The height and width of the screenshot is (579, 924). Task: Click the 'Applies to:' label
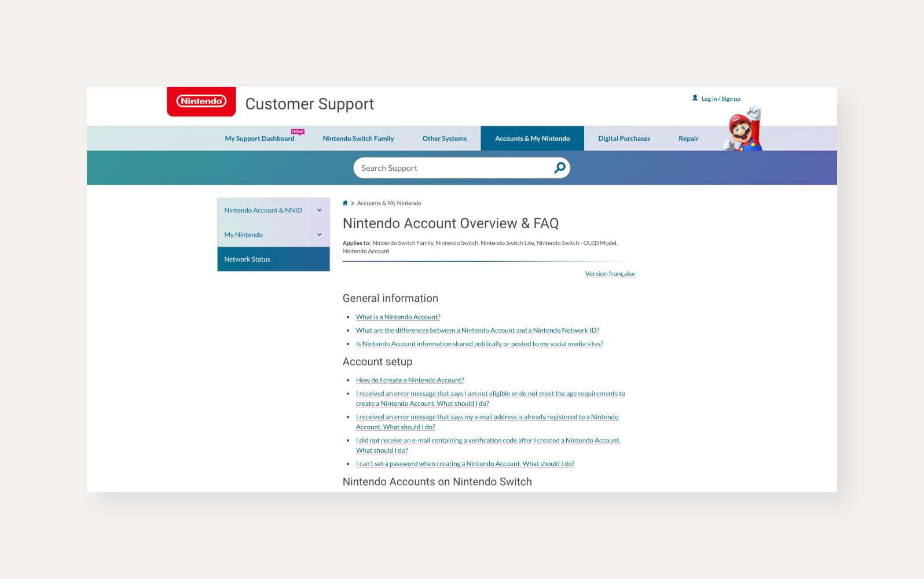coord(356,243)
